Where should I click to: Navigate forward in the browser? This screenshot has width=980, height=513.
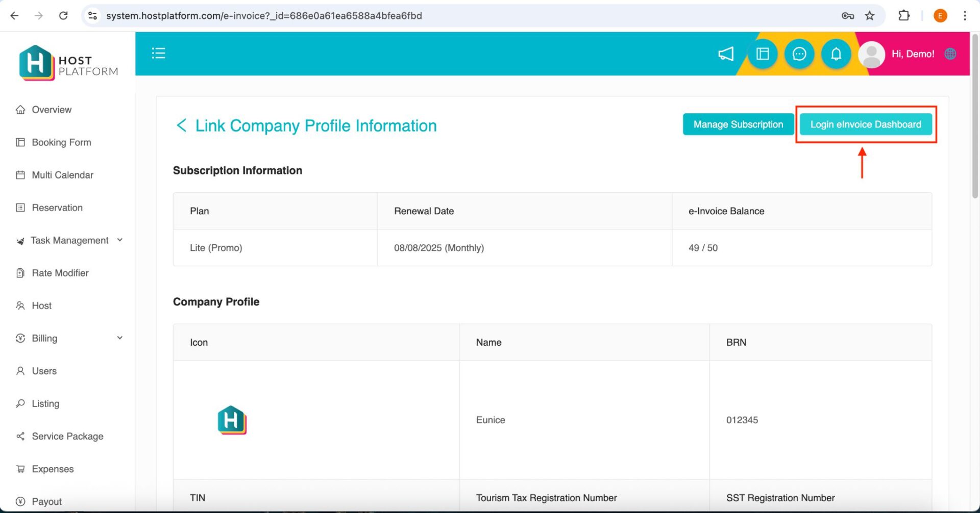coord(39,16)
